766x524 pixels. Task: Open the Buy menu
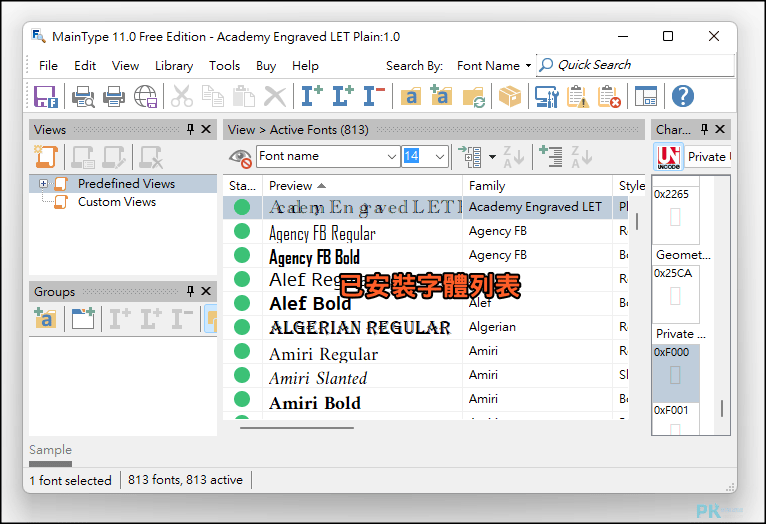[266, 66]
